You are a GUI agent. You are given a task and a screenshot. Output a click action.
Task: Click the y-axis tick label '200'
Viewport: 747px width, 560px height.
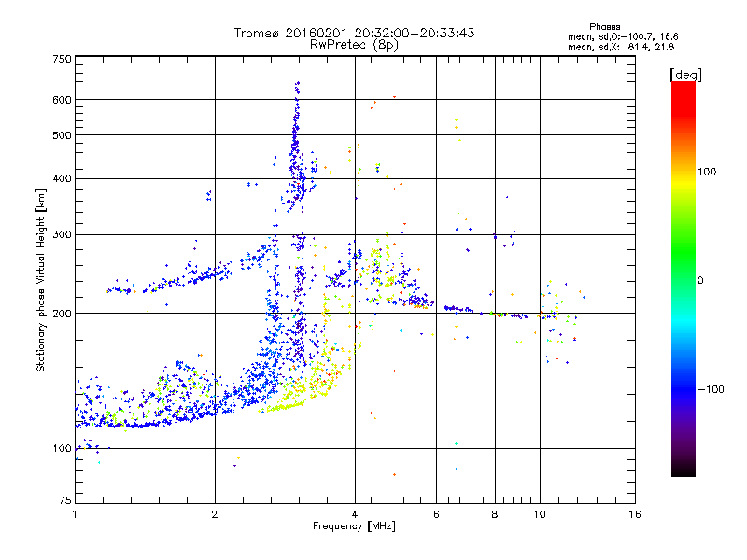(x=62, y=314)
